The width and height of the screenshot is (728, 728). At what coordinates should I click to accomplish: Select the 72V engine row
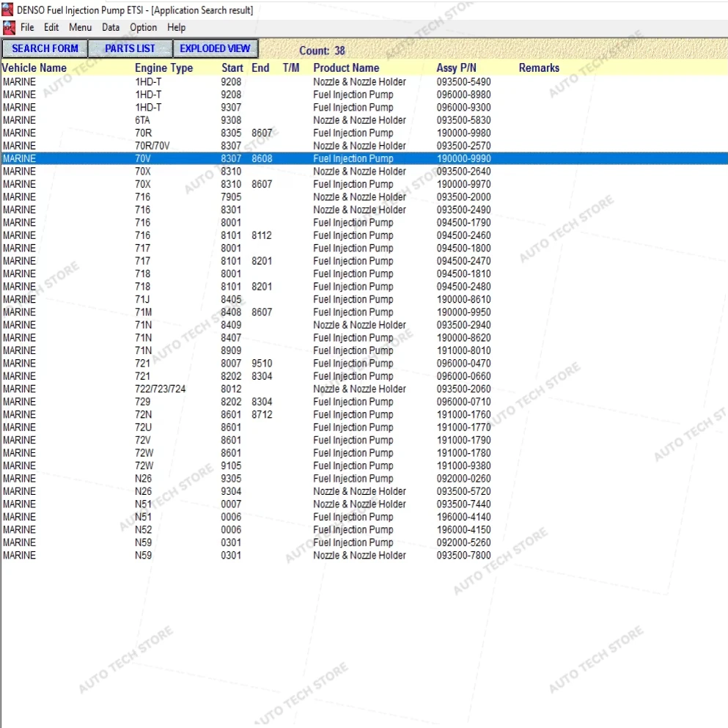point(364,440)
